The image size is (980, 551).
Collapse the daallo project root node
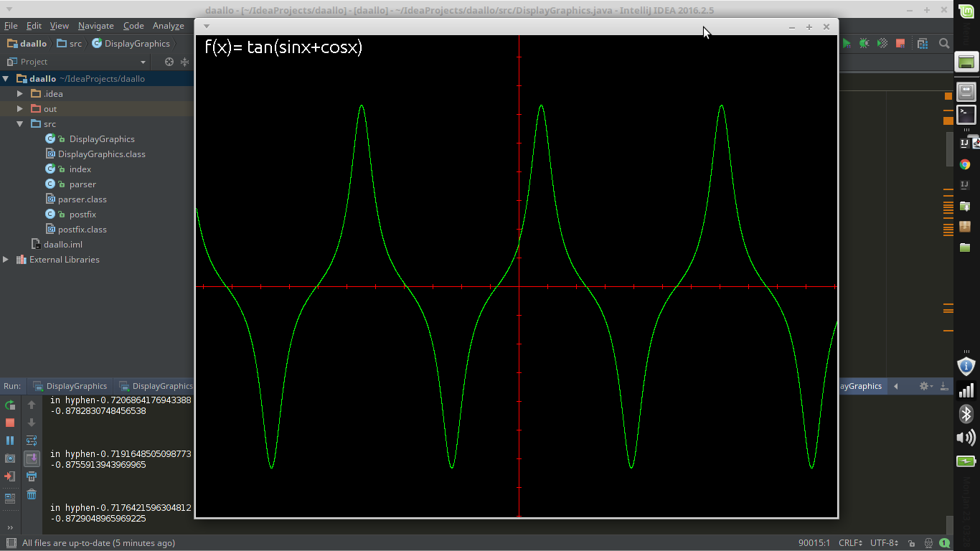coord(6,79)
